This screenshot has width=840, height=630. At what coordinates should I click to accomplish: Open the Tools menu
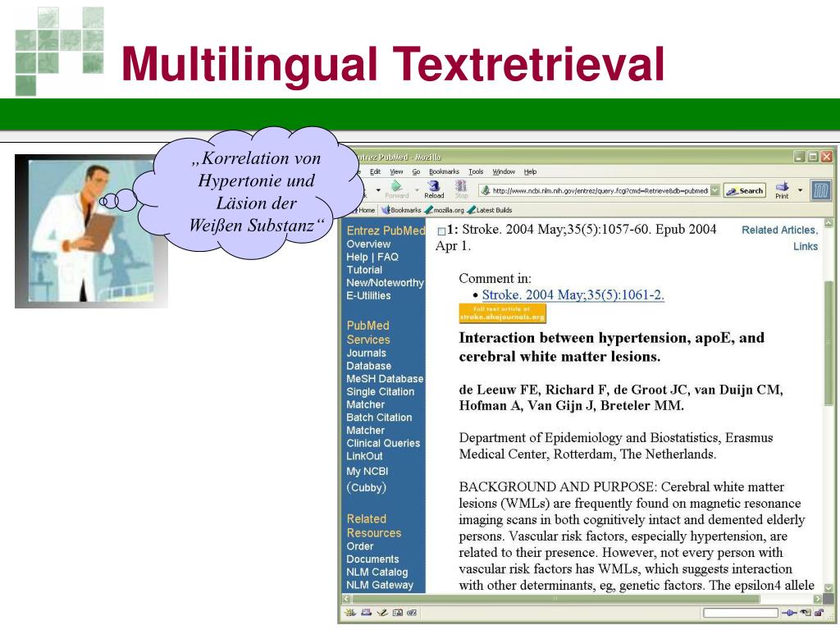476,171
